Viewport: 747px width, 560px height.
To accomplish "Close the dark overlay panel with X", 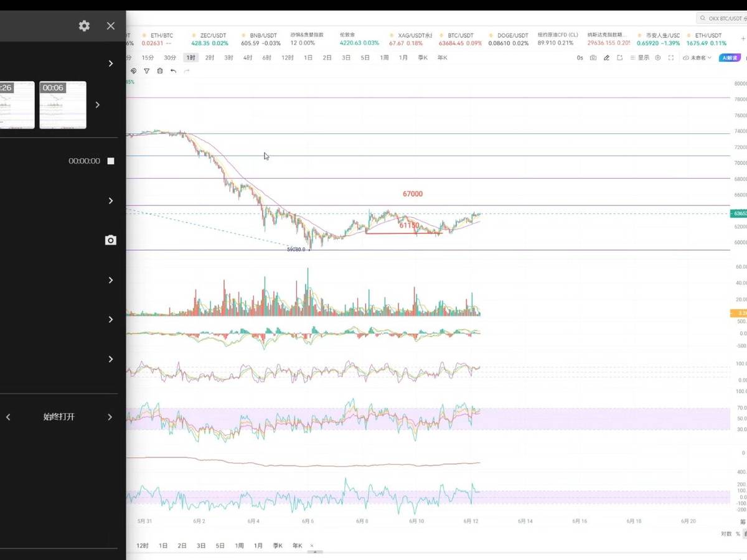I will pos(111,26).
